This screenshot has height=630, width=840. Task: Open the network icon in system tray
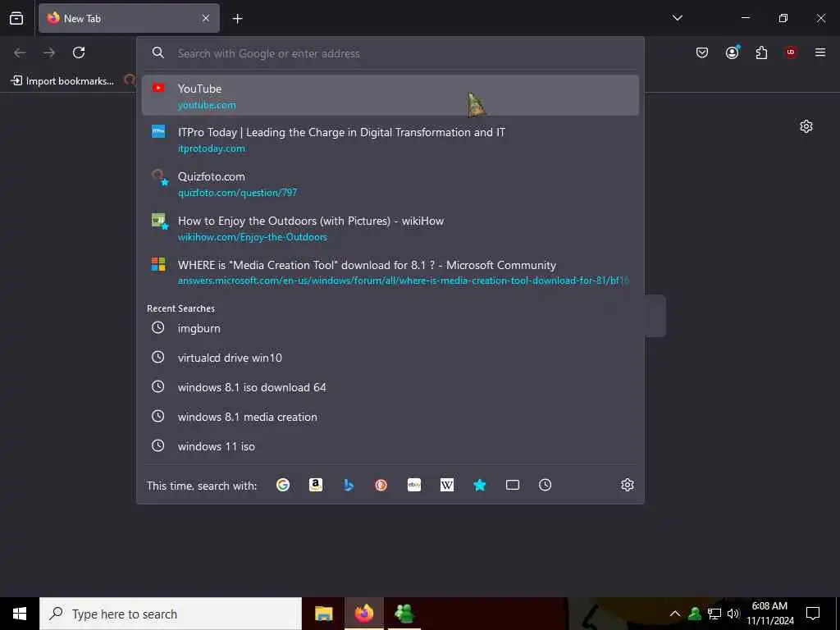pos(714,614)
